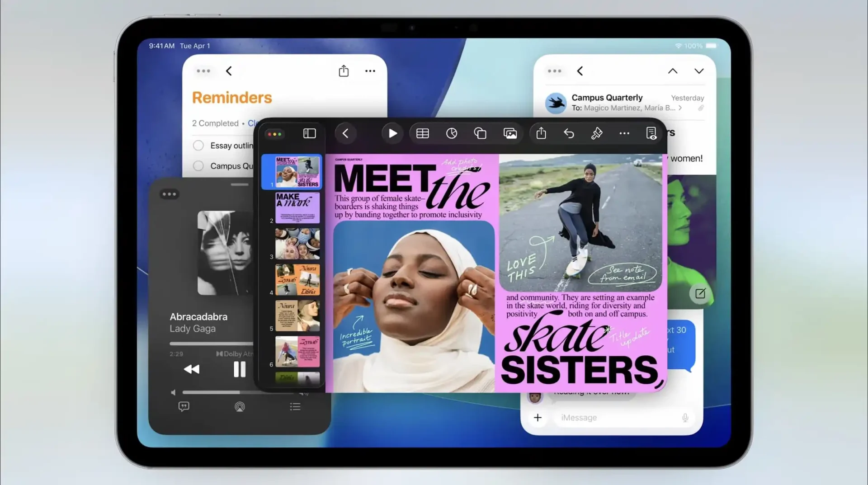Viewport: 868px width, 485px height.
Task: Start dictation with Messages microphone
Action: pos(685,418)
